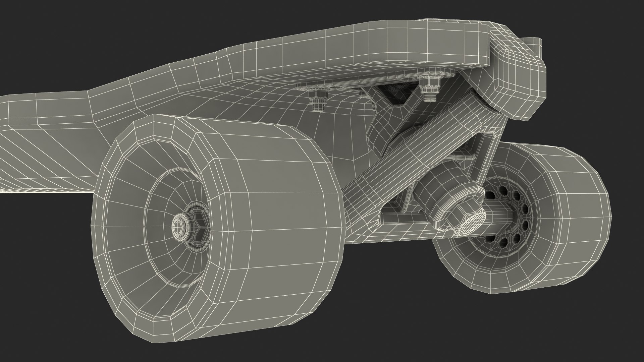Select the kingpin nut cap on truck
Image resolution: width=644 pixels, height=362 pixels.
[472, 224]
